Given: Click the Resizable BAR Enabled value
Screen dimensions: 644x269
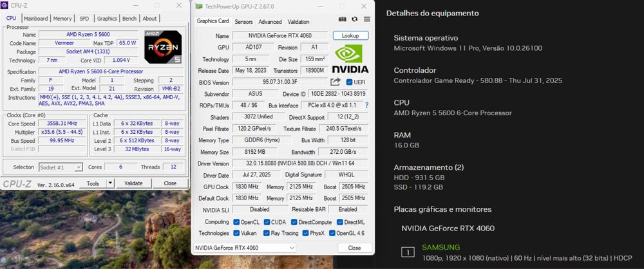Looking at the screenshot, I should (x=348, y=209).
